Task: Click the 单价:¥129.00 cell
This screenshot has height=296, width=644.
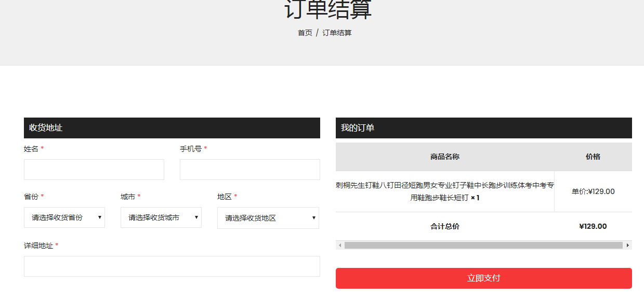Action: click(593, 191)
